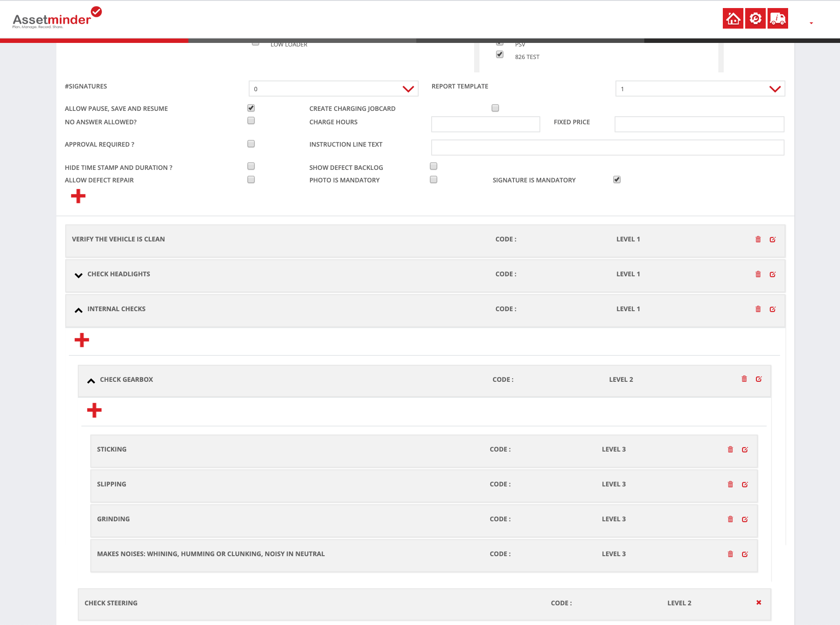Image resolution: width=840 pixels, height=625 pixels.
Task: Delete the Grinding item
Action: point(730,519)
